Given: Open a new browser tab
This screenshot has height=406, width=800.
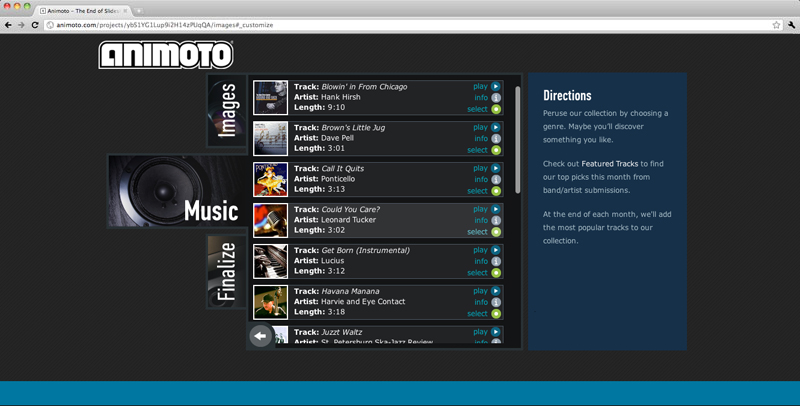Looking at the screenshot, I should click(x=139, y=11).
